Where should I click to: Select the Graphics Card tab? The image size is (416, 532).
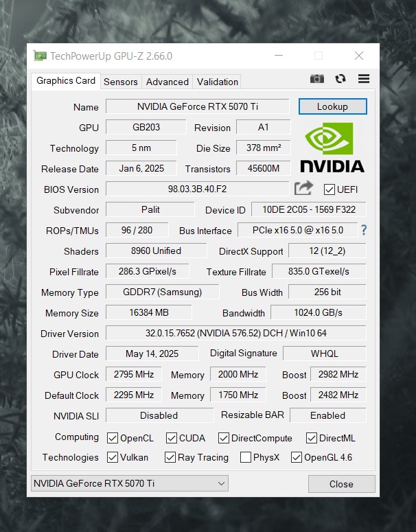pos(66,81)
